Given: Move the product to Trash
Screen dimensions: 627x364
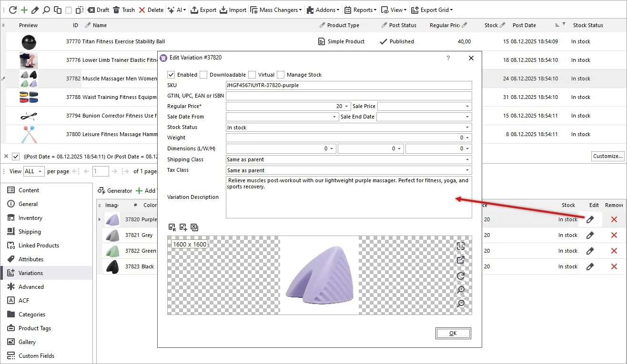Looking at the screenshot, I should pyautogui.click(x=123, y=10).
